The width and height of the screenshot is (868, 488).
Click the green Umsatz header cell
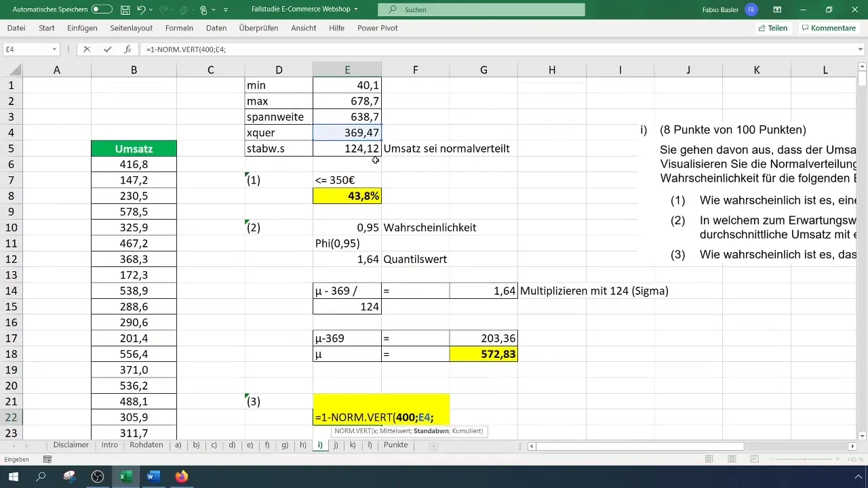tap(134, 148)
